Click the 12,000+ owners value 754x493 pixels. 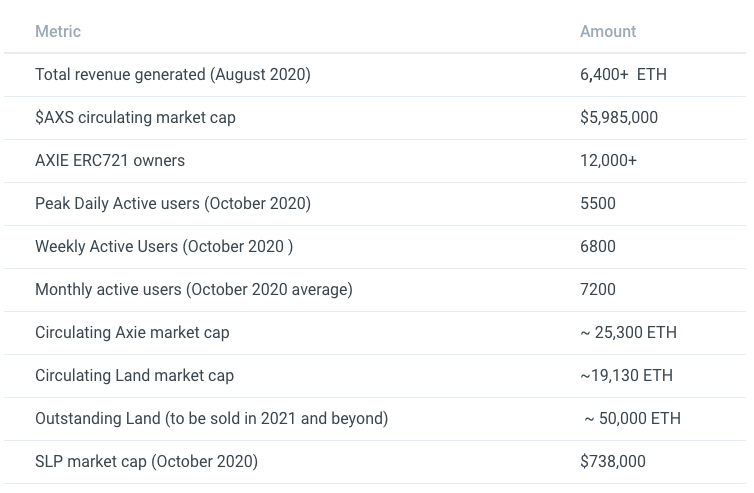click(x=608, y=161)
